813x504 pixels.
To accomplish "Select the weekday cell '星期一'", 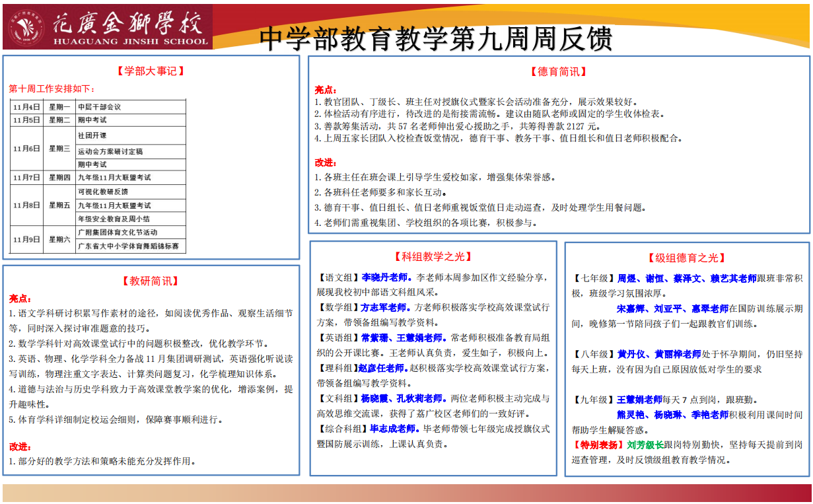I will click(x=59, y=106).
